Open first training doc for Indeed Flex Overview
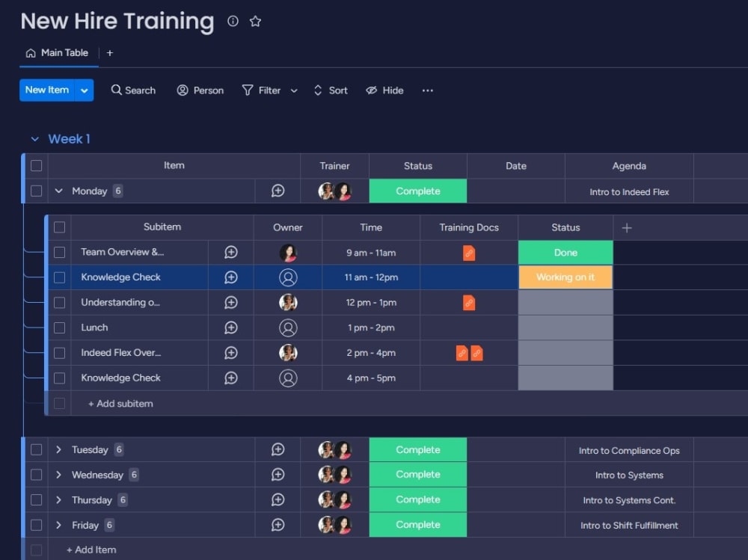 (x=462, y=353)
